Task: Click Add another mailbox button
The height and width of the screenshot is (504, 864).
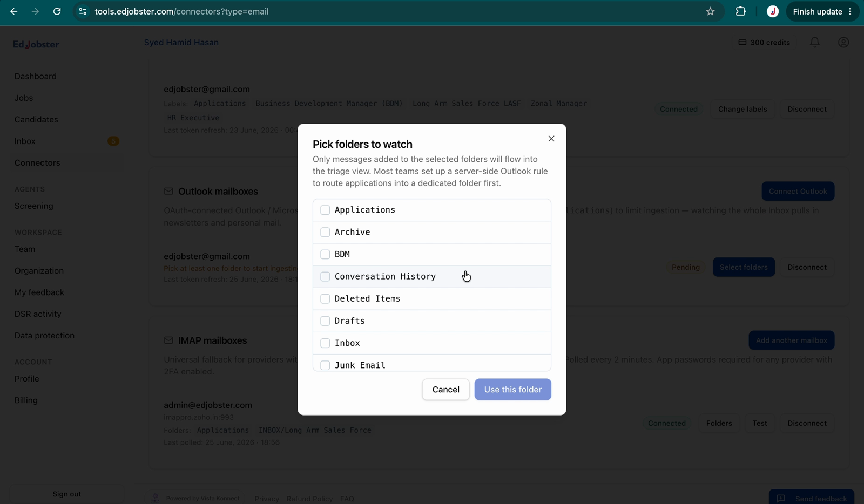Action: (x=792, y=340)
